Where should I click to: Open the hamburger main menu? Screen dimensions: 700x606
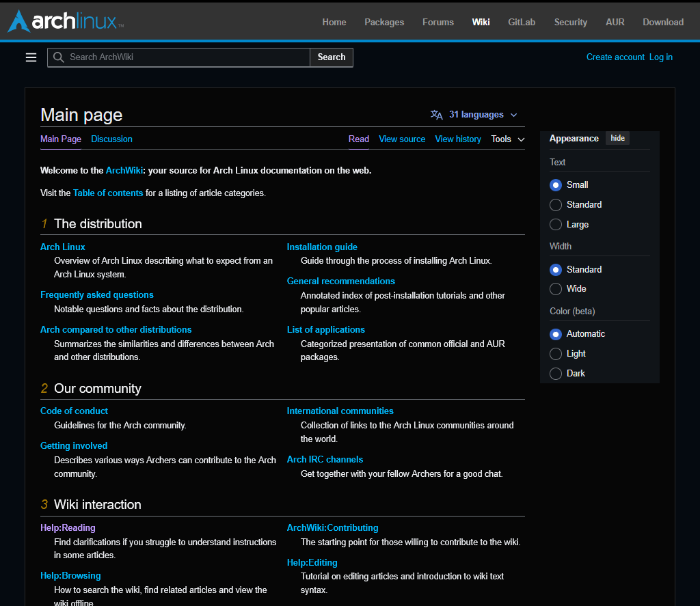(31, 57)
